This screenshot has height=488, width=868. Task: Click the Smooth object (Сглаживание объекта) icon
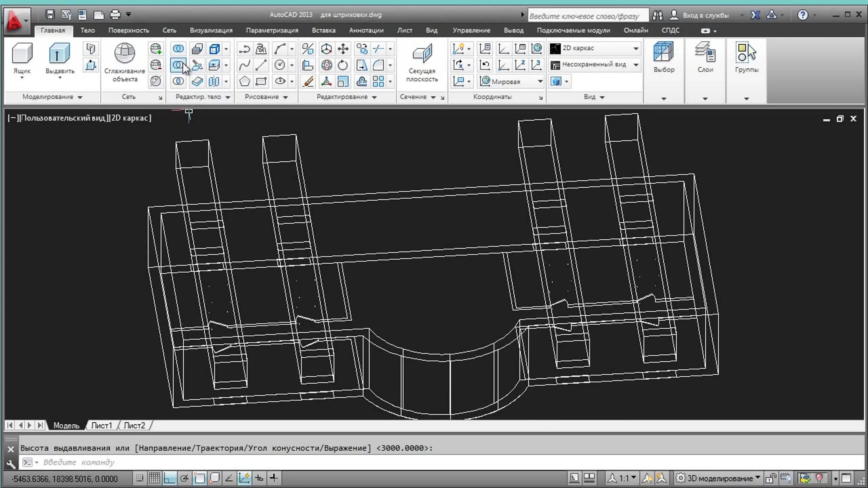point(124,54)
